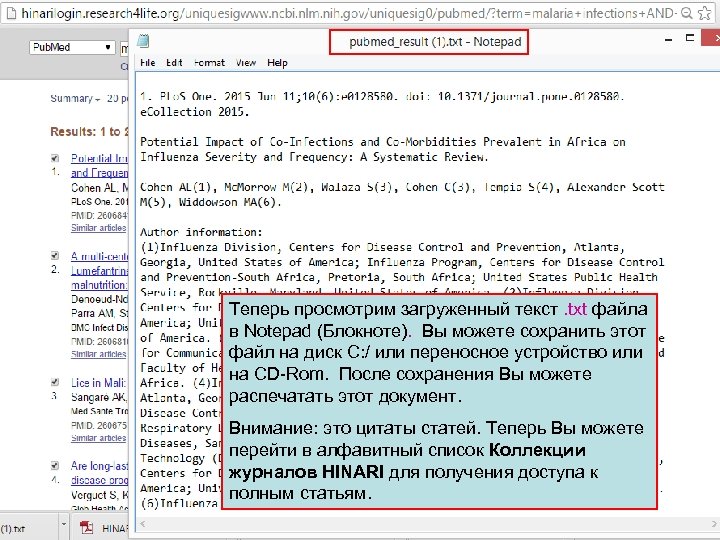Click the zoom magnifier icon in address bar

[x=686, y=13]
